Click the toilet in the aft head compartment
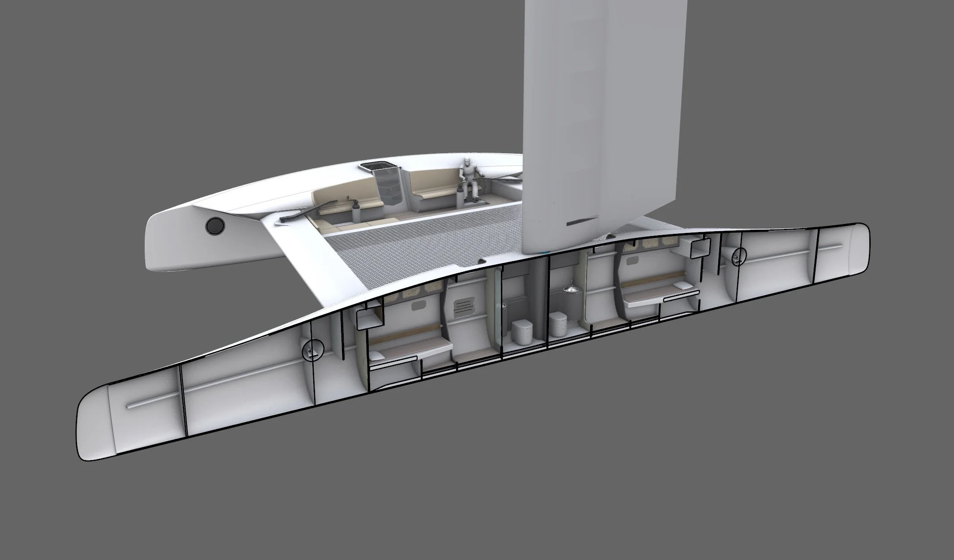This screenshot has width=954, height=560. click(x=522, y=332)
